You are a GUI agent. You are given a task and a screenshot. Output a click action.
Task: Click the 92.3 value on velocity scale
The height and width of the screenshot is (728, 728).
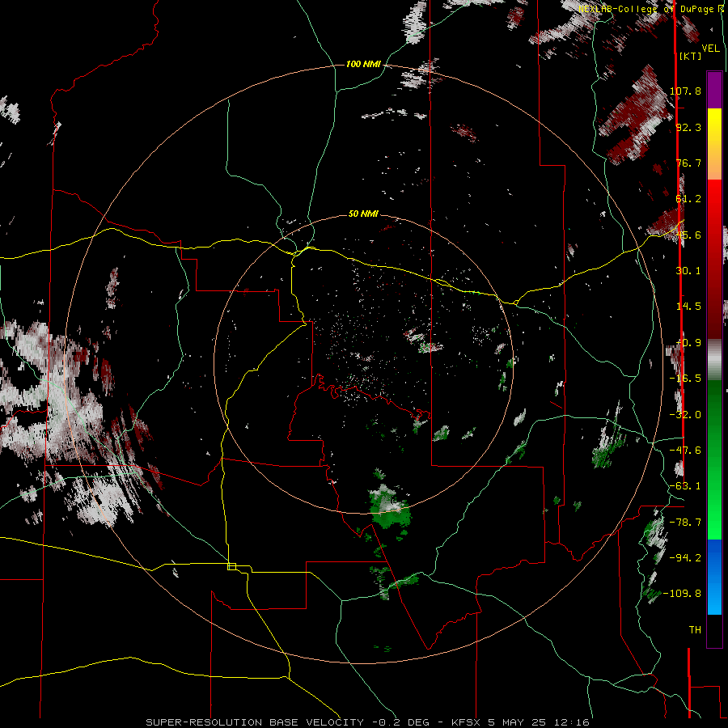(688, 127)
